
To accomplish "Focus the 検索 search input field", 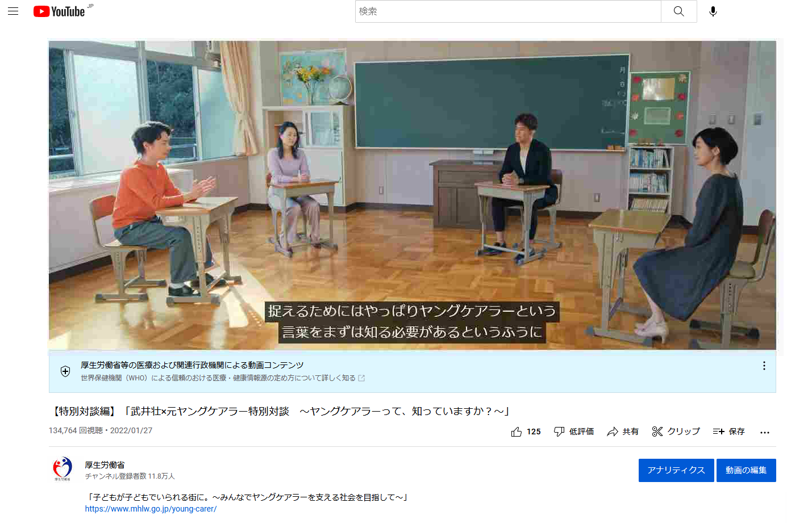I will coord(507,11).
